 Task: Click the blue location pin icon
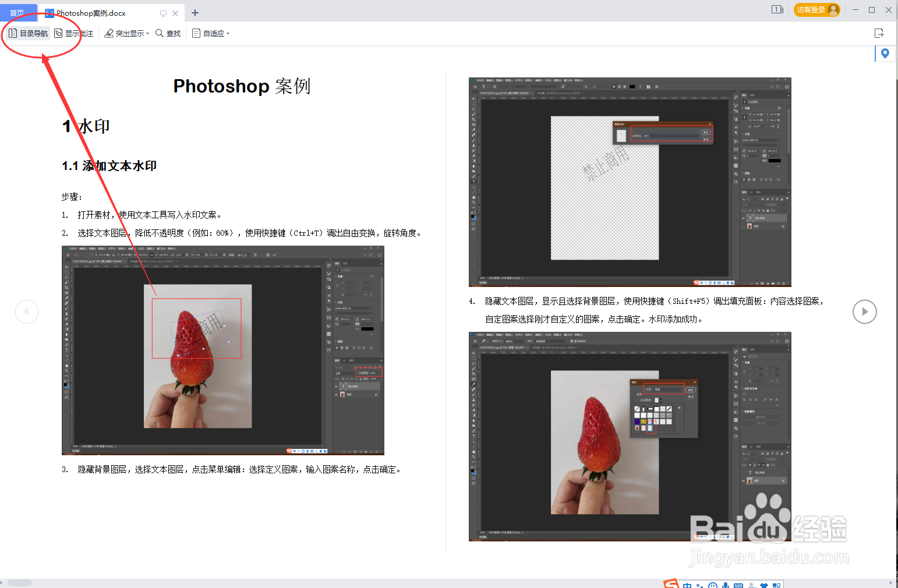tap(885, 54)
